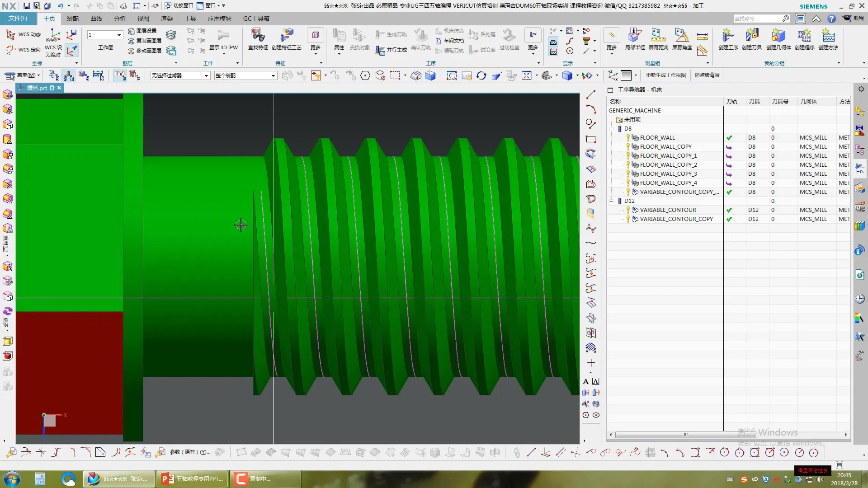868x488 pixels.
Task: Open the GC工具箱 ribbon tab
Action: 256,19
